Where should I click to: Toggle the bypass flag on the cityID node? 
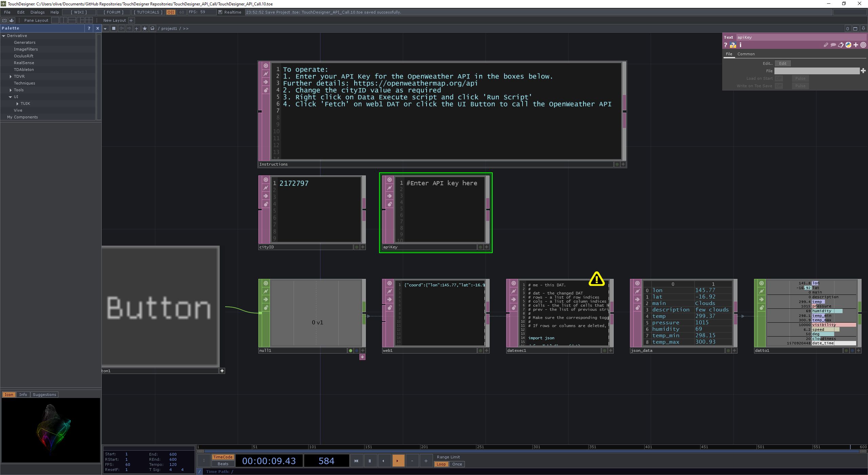266,196
